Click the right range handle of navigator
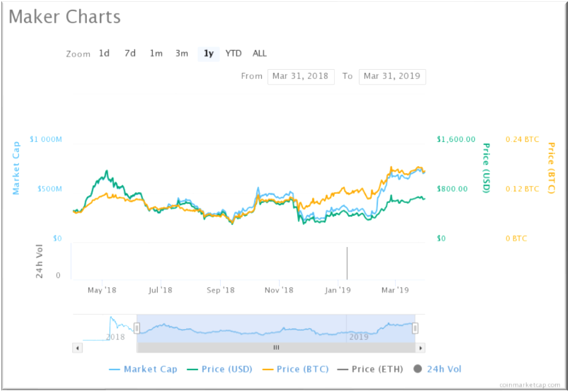The width and height of the screenshot is (569, 392). (x=415, y=328)
